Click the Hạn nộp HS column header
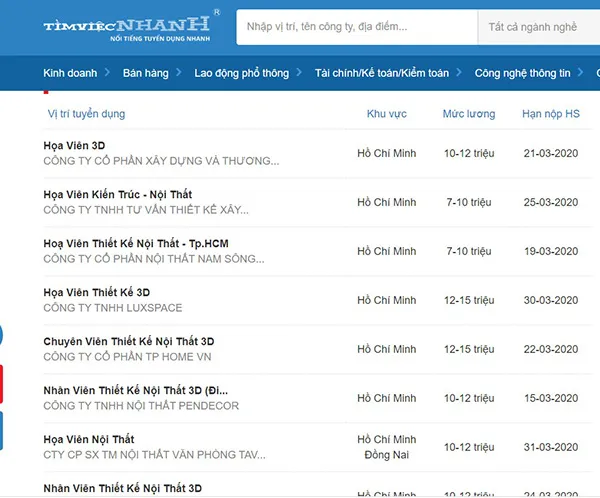Screen dimensions: 600x498 551,114
